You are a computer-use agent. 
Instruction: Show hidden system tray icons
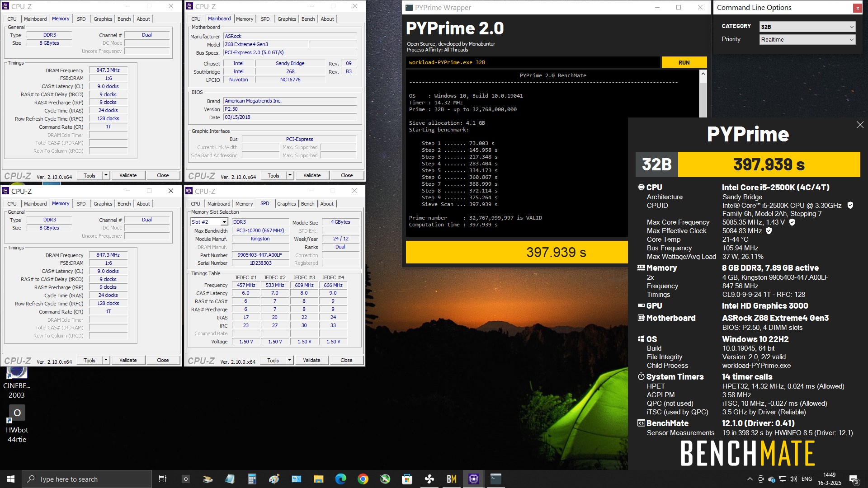coord(750,479)
